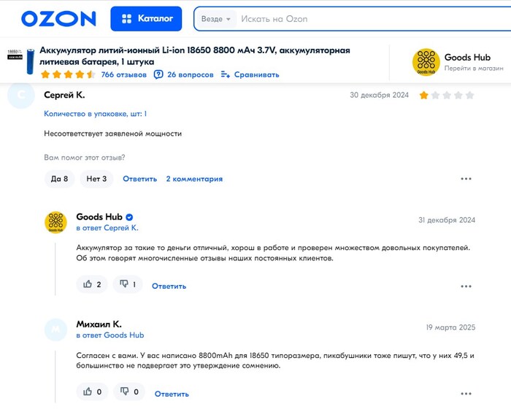Viewport: 511px width, 420px height.
Task: Open three-dots menu on Goods Hub reply
Action: click(x=466, y=286)
